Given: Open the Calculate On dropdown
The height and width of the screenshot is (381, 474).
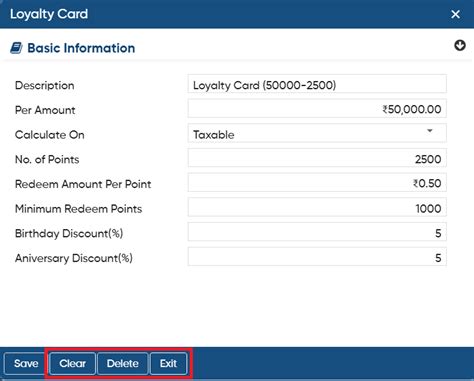Looking at the screenshot, I should [317, 133].
